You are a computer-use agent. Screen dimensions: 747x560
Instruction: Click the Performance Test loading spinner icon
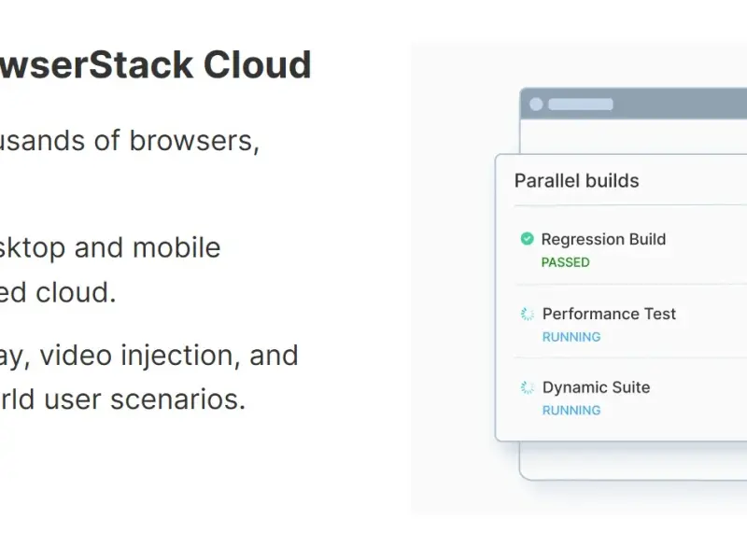(528, 314)
